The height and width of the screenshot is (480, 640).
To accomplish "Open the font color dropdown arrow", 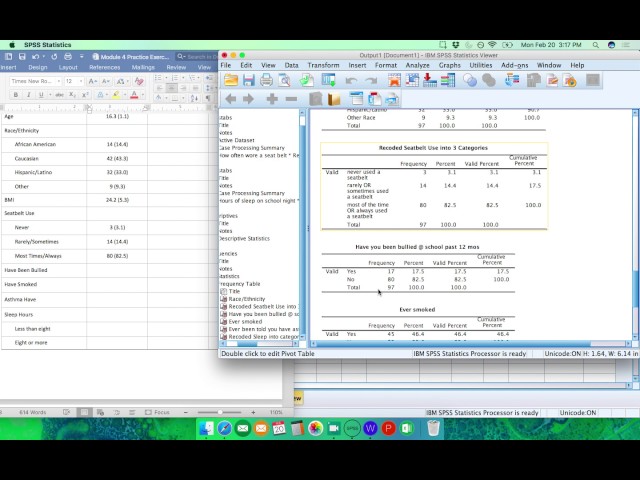I will coord(143,95).
